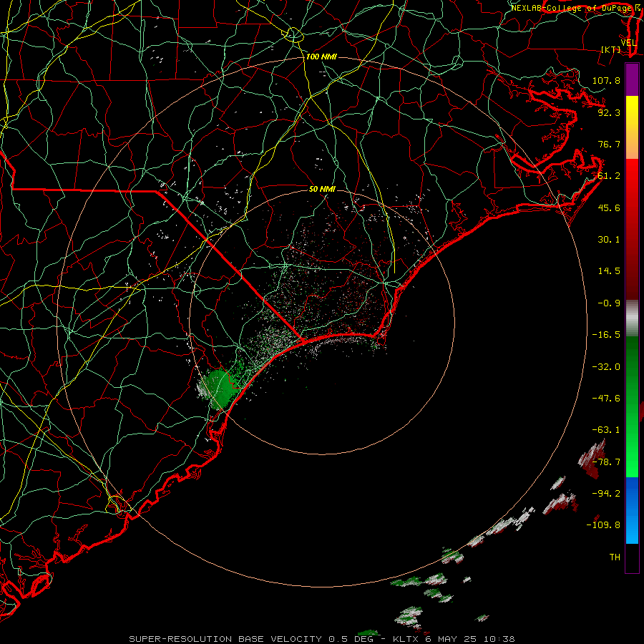Click the 92.3 velocity scale value
This screenshot has height=644, width=644.
tap(609, 112)
